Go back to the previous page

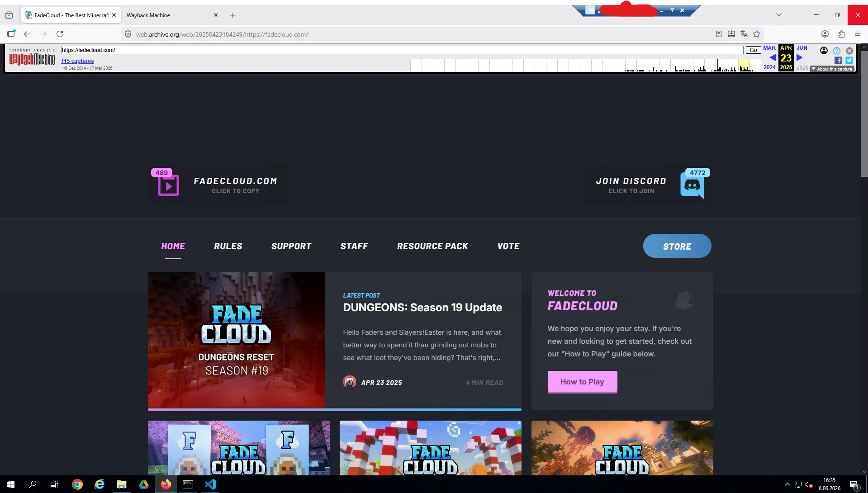[x=27, y=34]
